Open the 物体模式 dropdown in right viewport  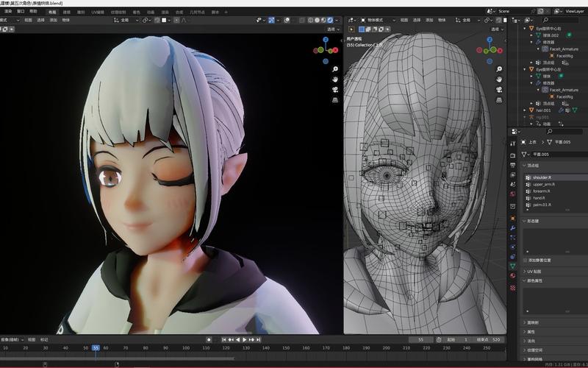click(x=378, y=21)
